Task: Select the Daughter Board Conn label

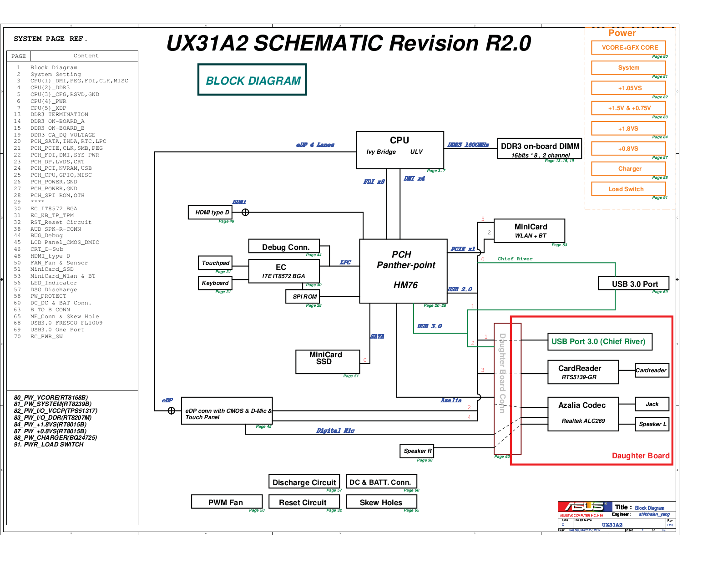Action: (x=502, y=373)
